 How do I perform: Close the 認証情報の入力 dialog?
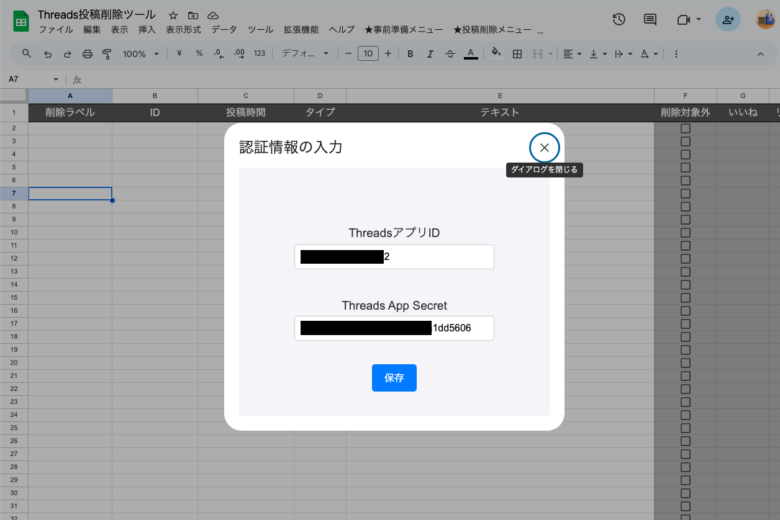pyautogui.click(x=544, y=147)
